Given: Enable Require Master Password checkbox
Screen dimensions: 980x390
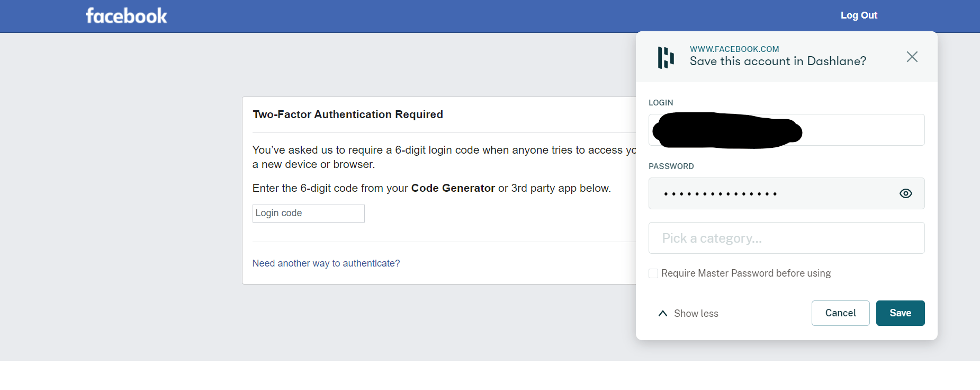Looking at the screenshot, I should tap(653, 273).
